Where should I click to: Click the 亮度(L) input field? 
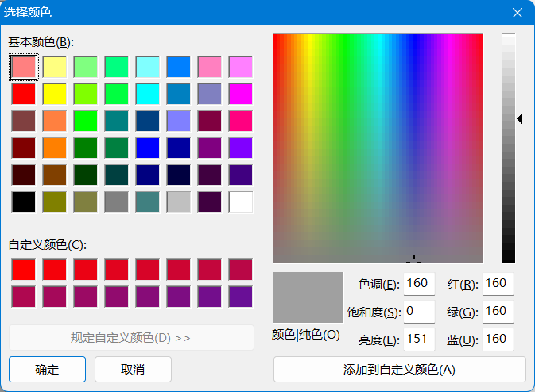(x=419, y=340)
